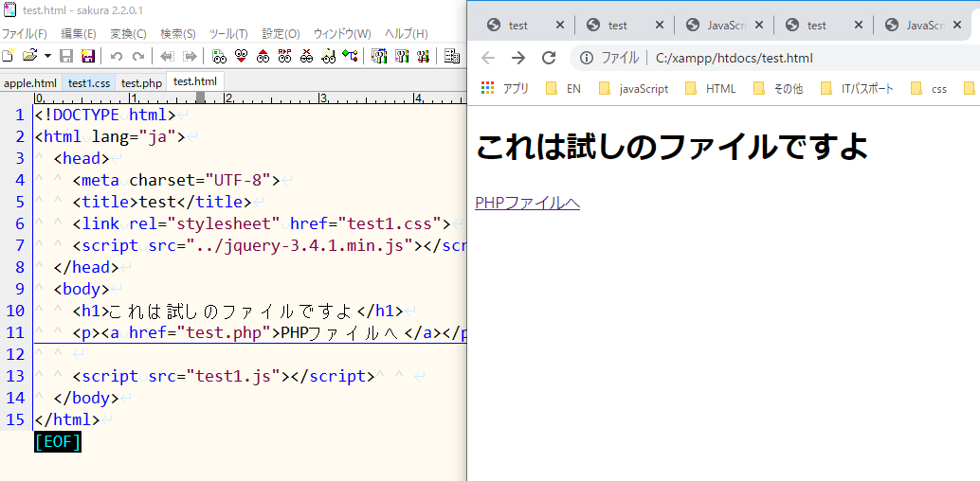Open the その他 bookmark folder
Viewport: 980px width, 481px height.
pos(778,89)
